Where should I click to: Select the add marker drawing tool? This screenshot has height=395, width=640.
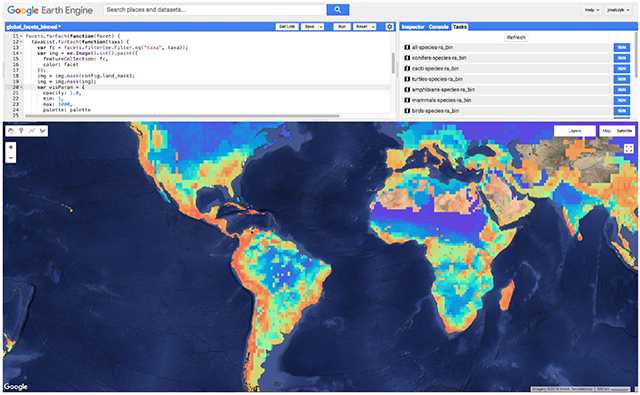coord(21,131)
